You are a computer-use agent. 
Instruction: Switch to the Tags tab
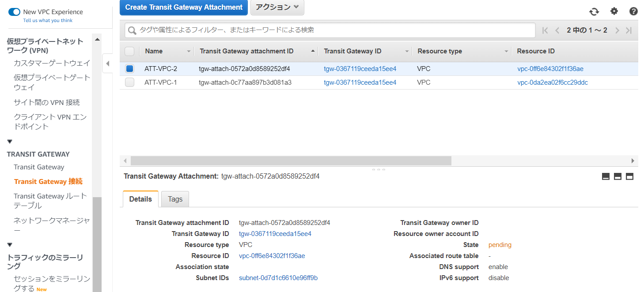tap(175, 199)
